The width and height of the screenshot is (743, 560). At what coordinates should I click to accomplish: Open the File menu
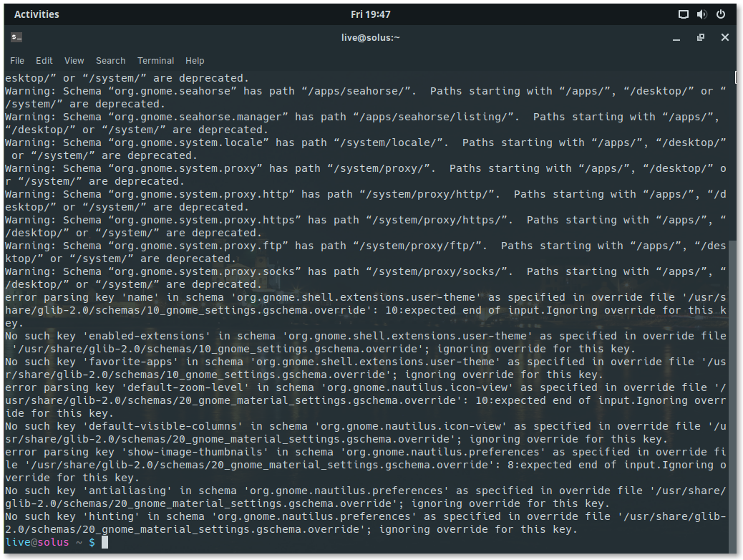(17, 61)
